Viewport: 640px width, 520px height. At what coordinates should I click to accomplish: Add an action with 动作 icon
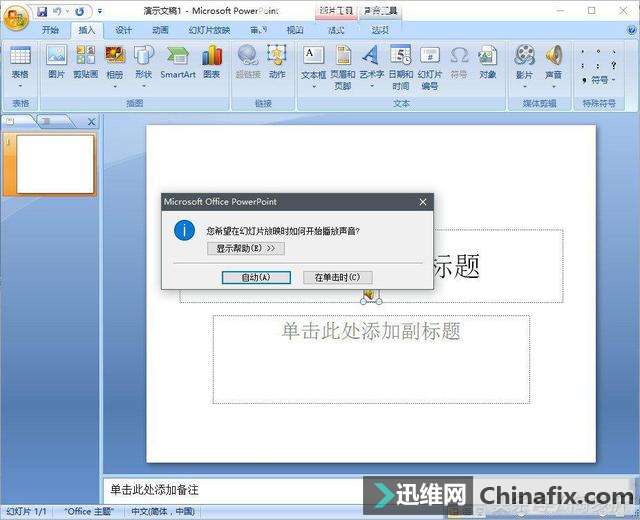(x=277, y=61)
